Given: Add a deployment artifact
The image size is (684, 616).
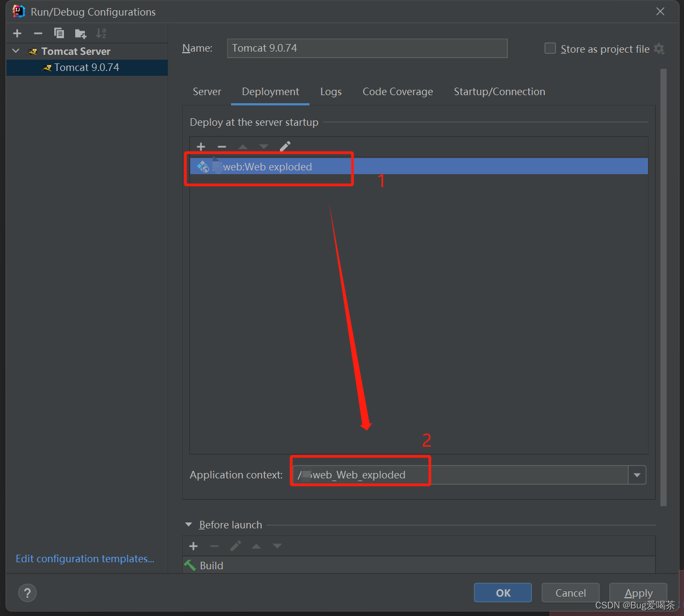Looking at the screenshot, I should (201, 147).
